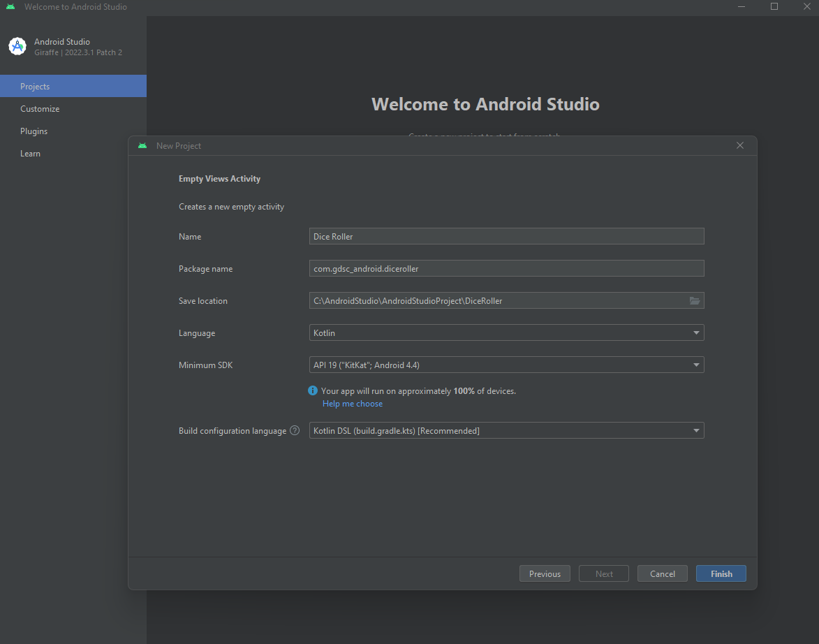Open the Plugins tab

point(73,131)
